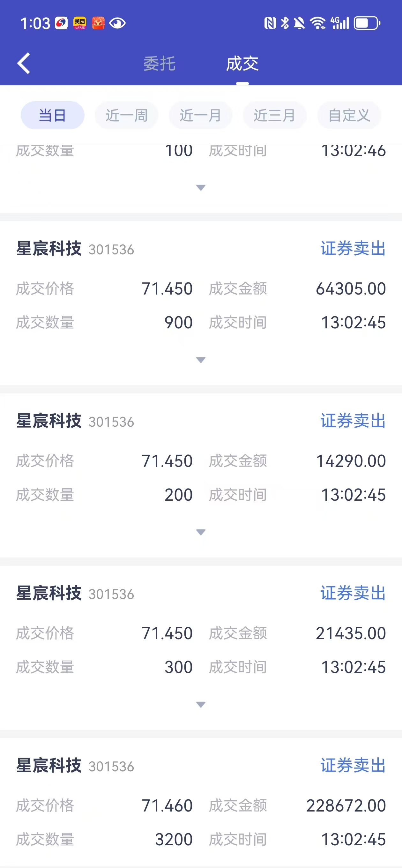The image size is (402, 868).
Task: Expand details of the 14290.00 trade
Action: [x=201, y=532]
